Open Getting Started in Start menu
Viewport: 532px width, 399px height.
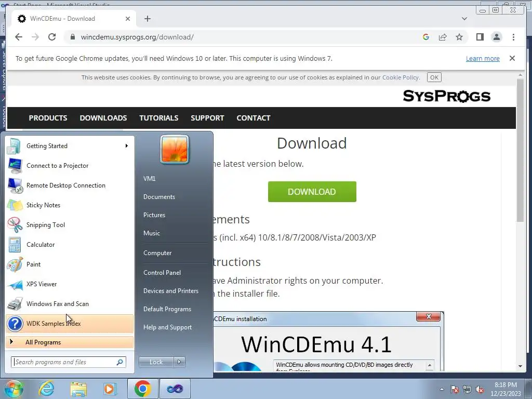click(x=70, y=146)
